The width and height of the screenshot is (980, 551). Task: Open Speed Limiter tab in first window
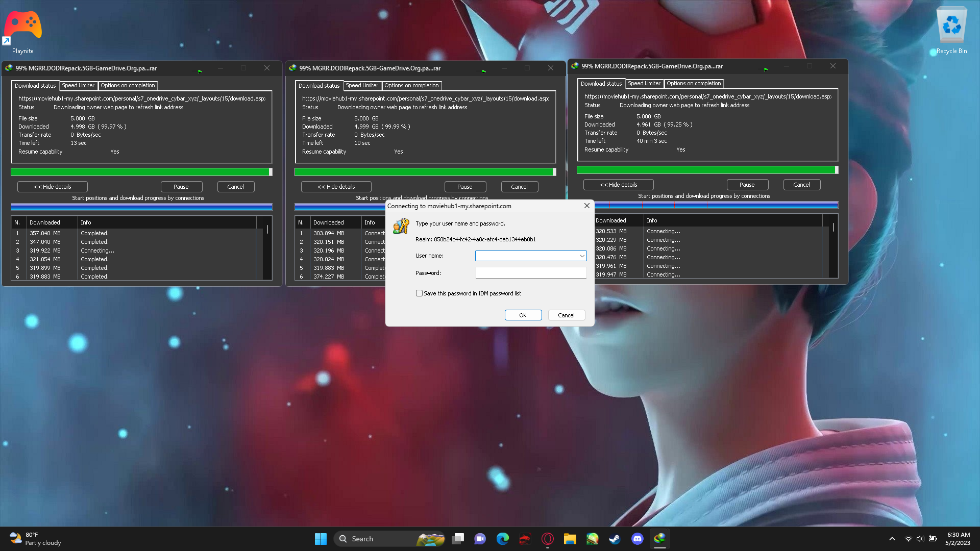click(78, 85)
